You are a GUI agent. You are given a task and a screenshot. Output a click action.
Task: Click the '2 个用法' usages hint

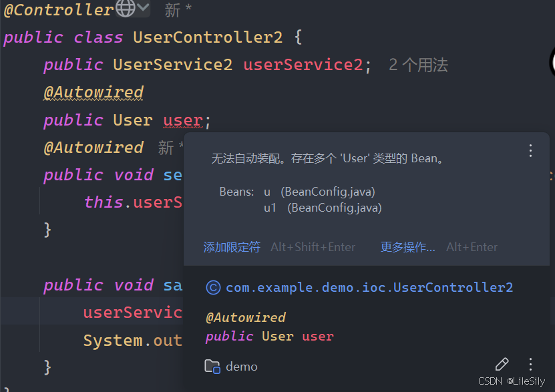click(418, 65)
